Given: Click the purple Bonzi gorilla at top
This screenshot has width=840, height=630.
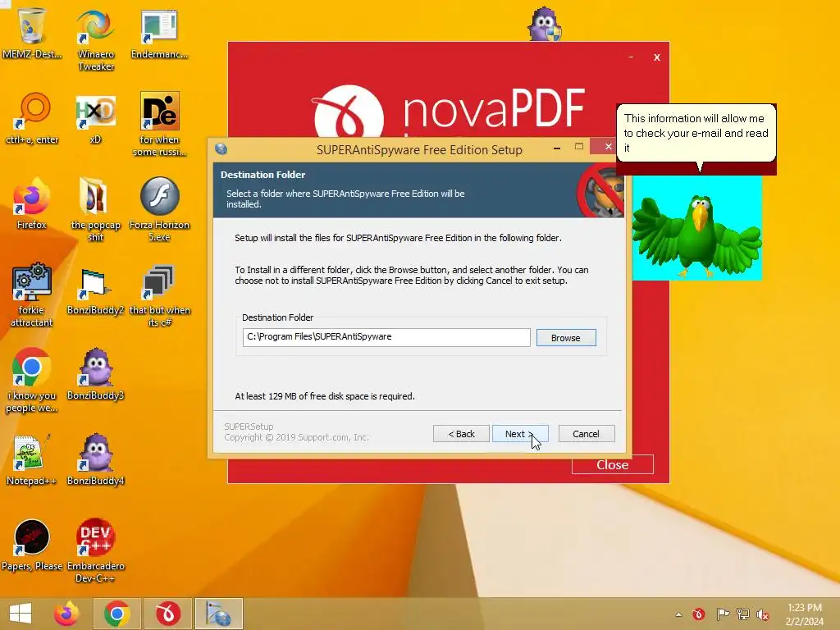Looking at the screenshot, I should point(545,24).
